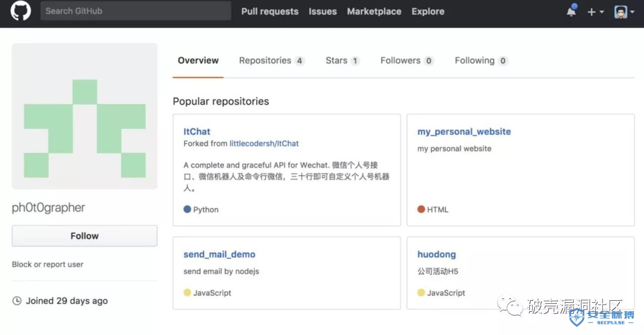Visit the Marketplace page
The height and width of the screenshot is (335, 644).
click(x=374, y=12)
